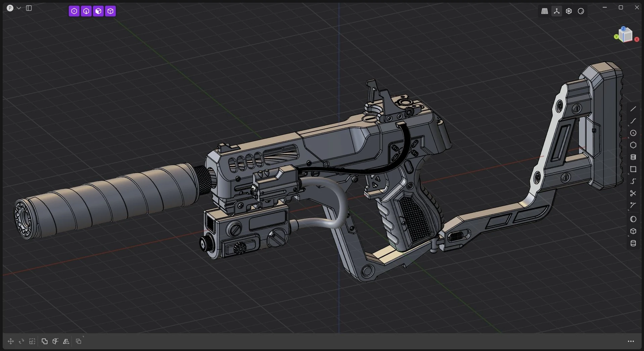Toggle the sidebar panel icon

pos(29,8)
